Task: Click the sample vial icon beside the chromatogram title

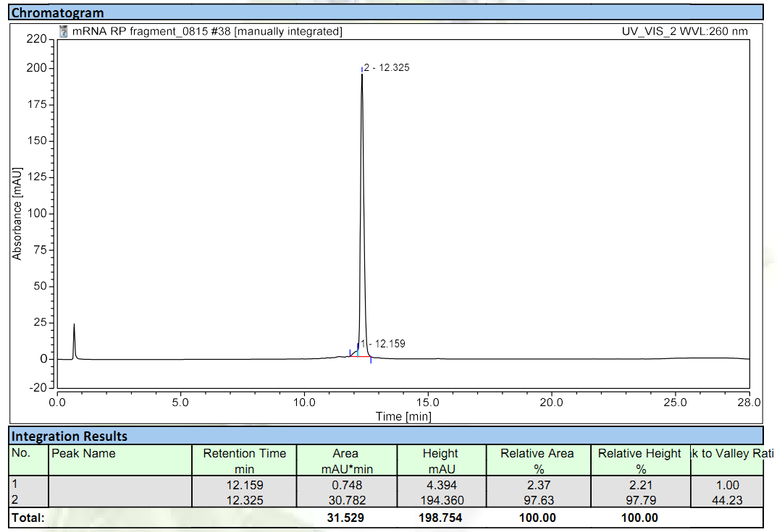Action: tap(64, 31)
